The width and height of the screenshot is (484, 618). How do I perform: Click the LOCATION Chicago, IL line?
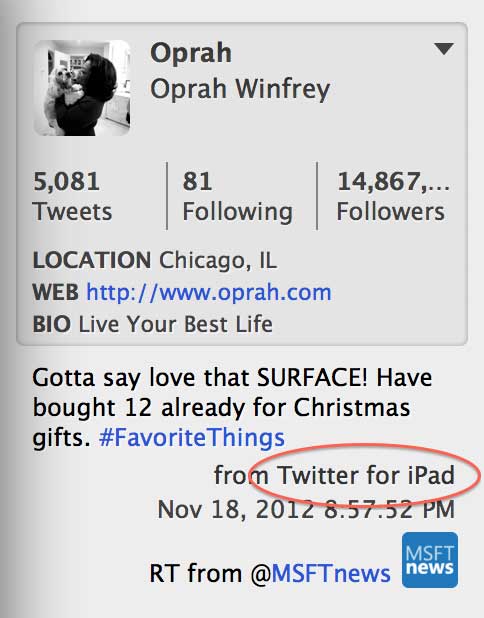click(155, 261)
